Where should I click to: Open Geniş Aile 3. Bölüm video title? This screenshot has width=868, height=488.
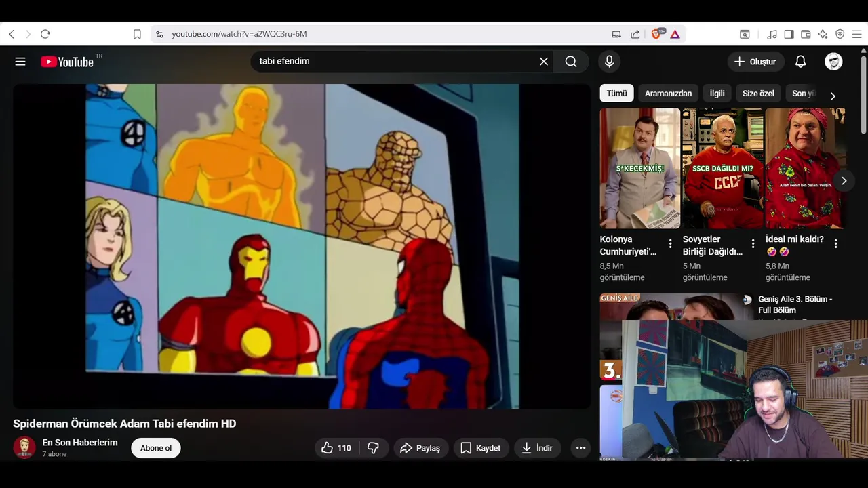pyautogui.click(x=795, y=304)
